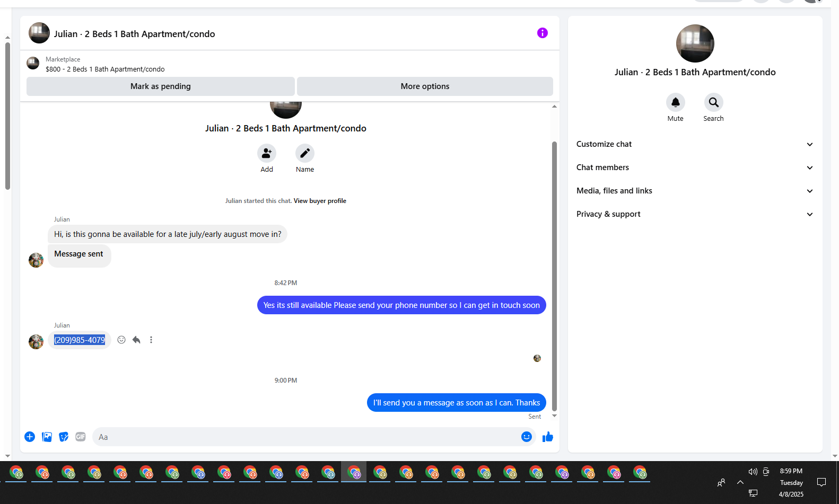Choose a GIF
This screenshot has height=504, width=839.
click(81, 437)
